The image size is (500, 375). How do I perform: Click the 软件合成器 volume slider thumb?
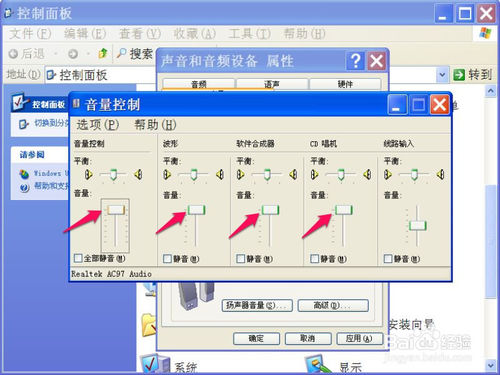click(270, 210)
